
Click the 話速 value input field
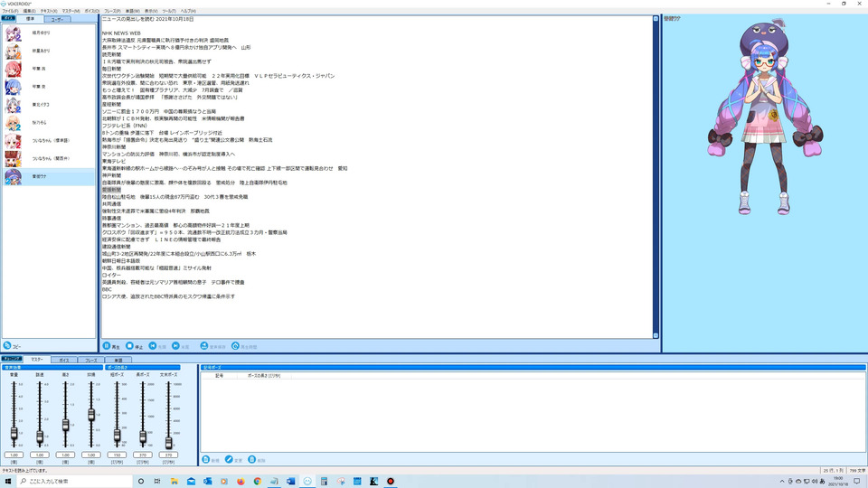pos(40,455)
